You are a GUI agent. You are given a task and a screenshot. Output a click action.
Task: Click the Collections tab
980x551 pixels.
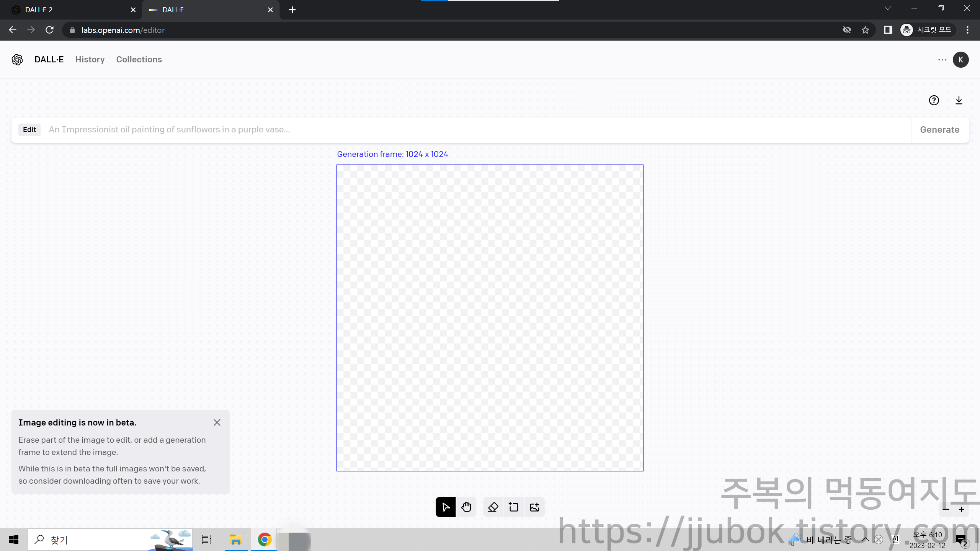coord(139,59)
